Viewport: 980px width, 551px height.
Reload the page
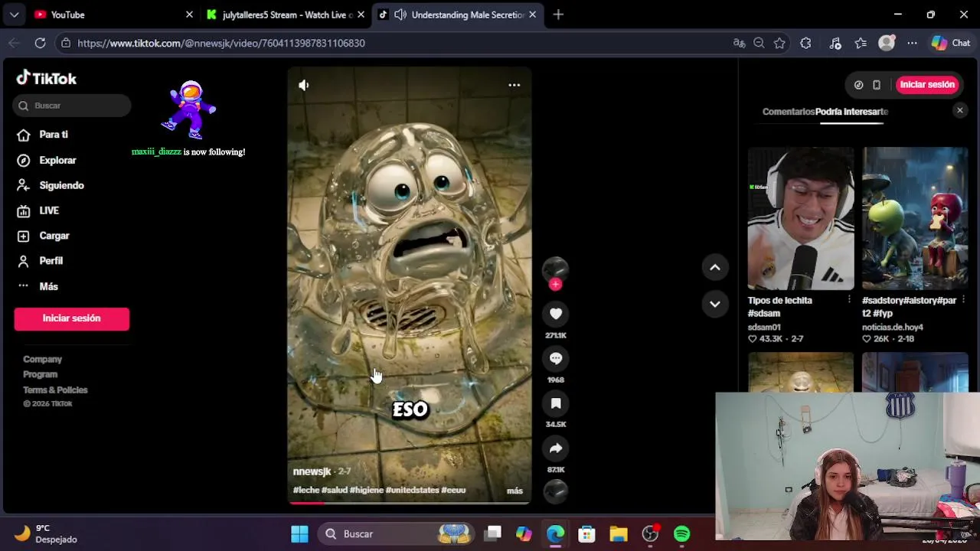click(x=40, y=44)
